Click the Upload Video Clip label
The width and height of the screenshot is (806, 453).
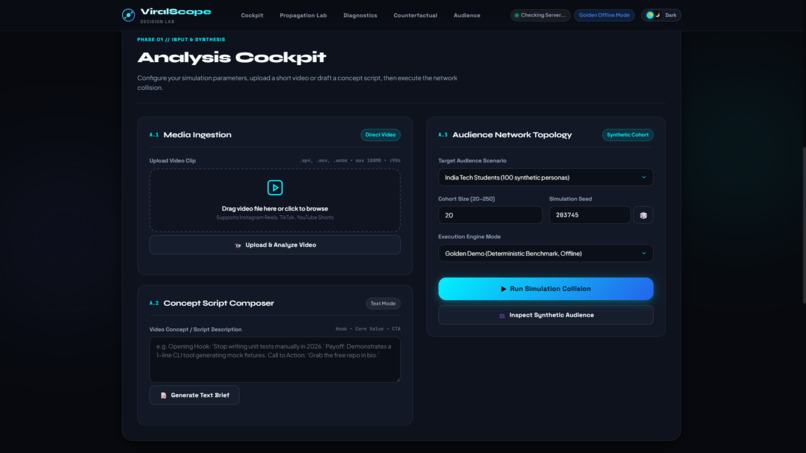pyautogui.click(x=173, y=160)
